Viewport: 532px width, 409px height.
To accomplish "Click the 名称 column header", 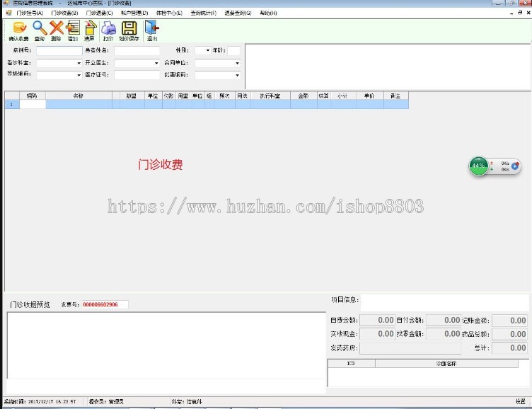I will click(x=79, y=96).
